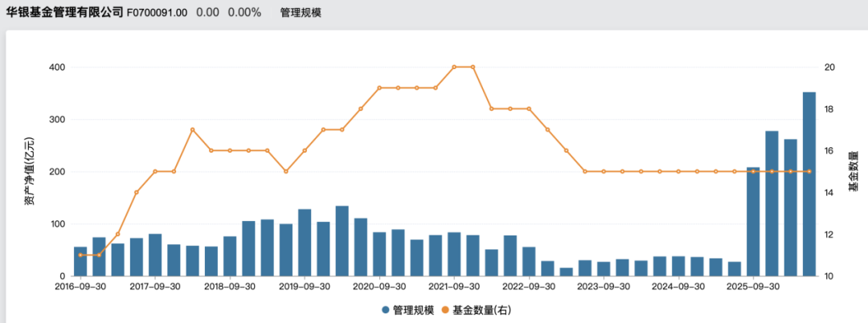The height and width of the screenshot is (323, 868).
Task: Click the small bar above 2024-09-30
Action: (678, 266)
